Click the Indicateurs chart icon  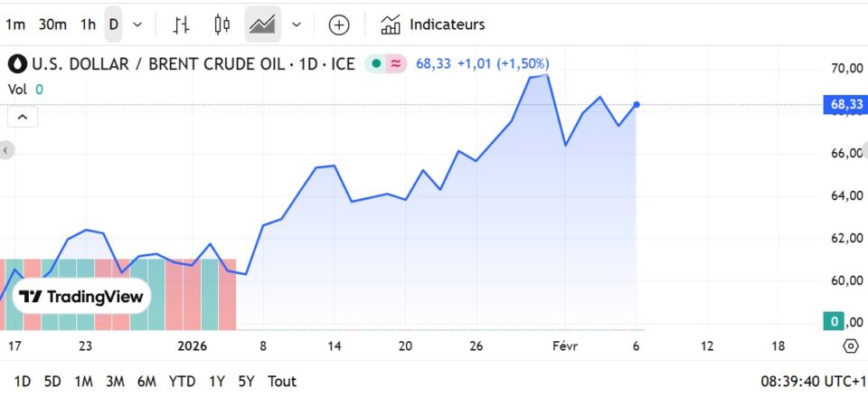pos(391,24)
